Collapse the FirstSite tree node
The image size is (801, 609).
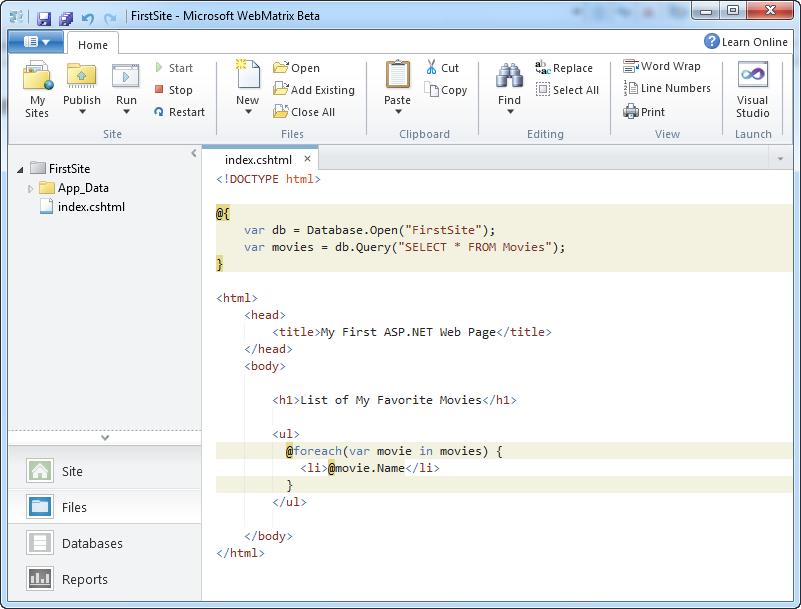click(x=20, y=169)
